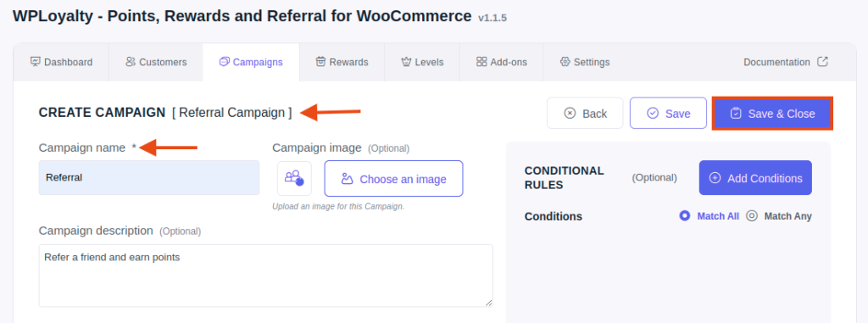Select the Match All radio option
Screen dimensions: 868x323
[x=685, y=216]
